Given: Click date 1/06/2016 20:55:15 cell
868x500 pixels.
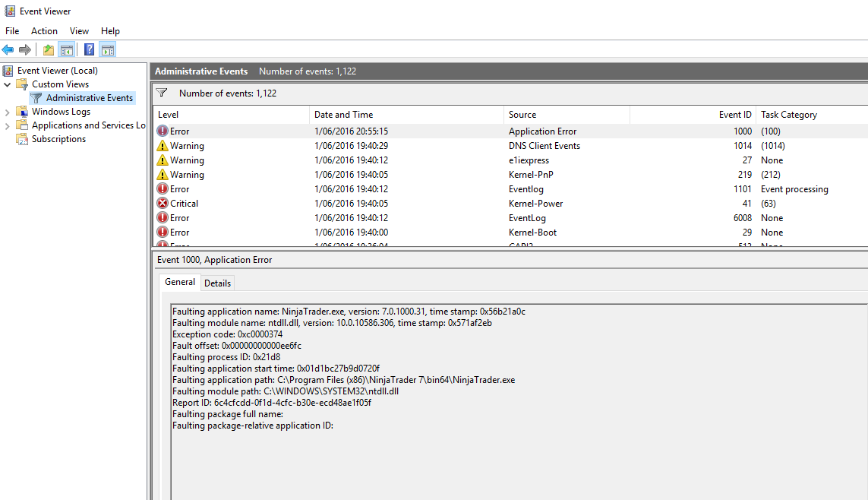Looking at the screenshot, I should (x=351, y=131).
